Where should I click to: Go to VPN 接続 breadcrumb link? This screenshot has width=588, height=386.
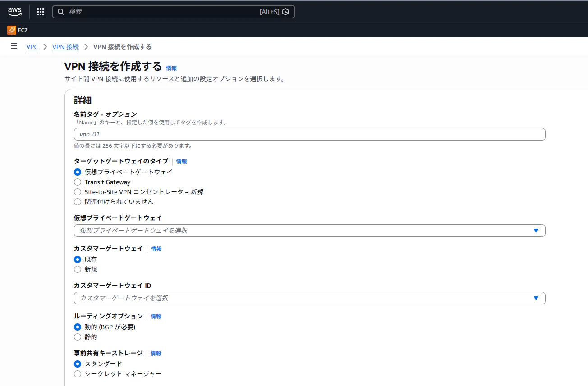[65, 47]
